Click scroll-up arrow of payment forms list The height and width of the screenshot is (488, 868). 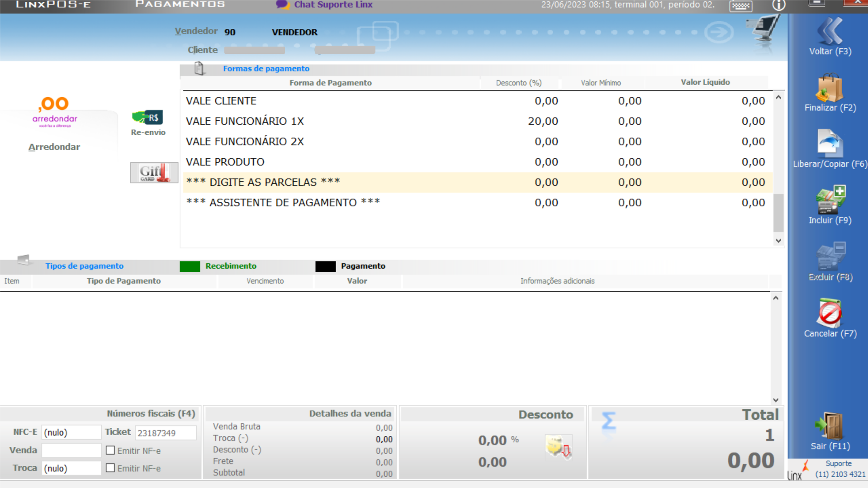coord(778,97)
